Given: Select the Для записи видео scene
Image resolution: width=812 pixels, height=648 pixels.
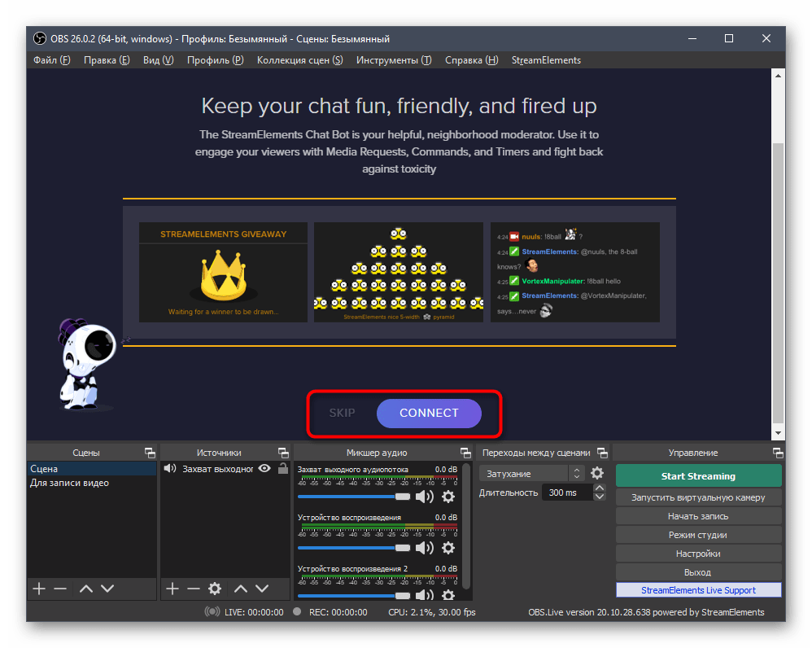Looking at the screenshot, I should pyautogui.click(x=70, y=484).
